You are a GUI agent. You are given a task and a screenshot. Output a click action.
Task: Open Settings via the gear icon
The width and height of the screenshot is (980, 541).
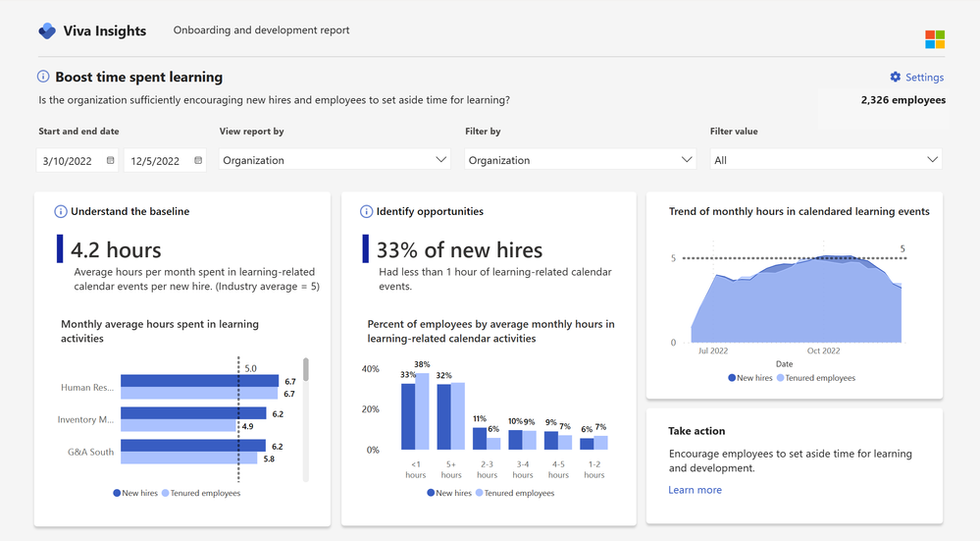[896, 77]
